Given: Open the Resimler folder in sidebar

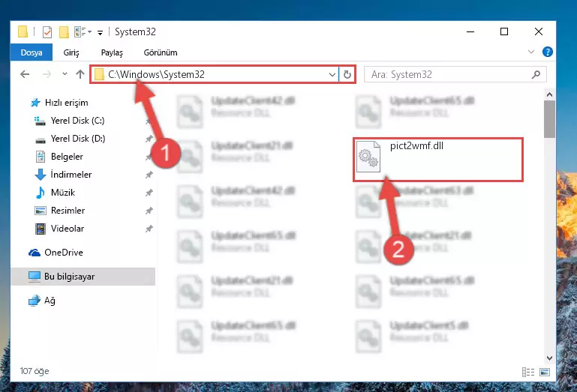Looking at the screenshot, I should coord(68,211).
